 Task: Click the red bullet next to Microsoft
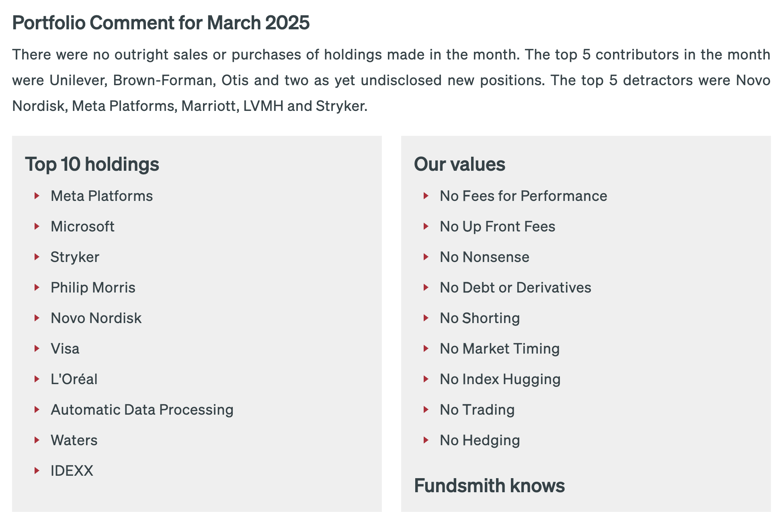click(x=37, y=227)
